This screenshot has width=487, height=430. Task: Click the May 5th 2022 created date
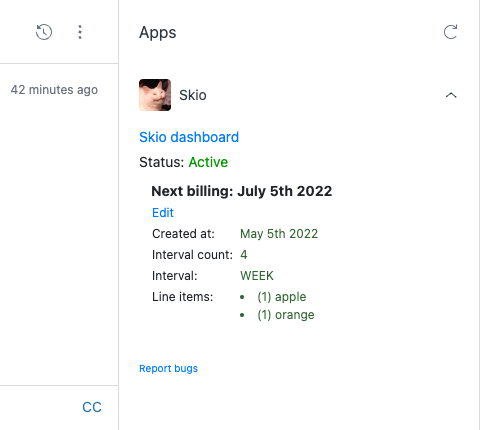(x=279, y=234)
